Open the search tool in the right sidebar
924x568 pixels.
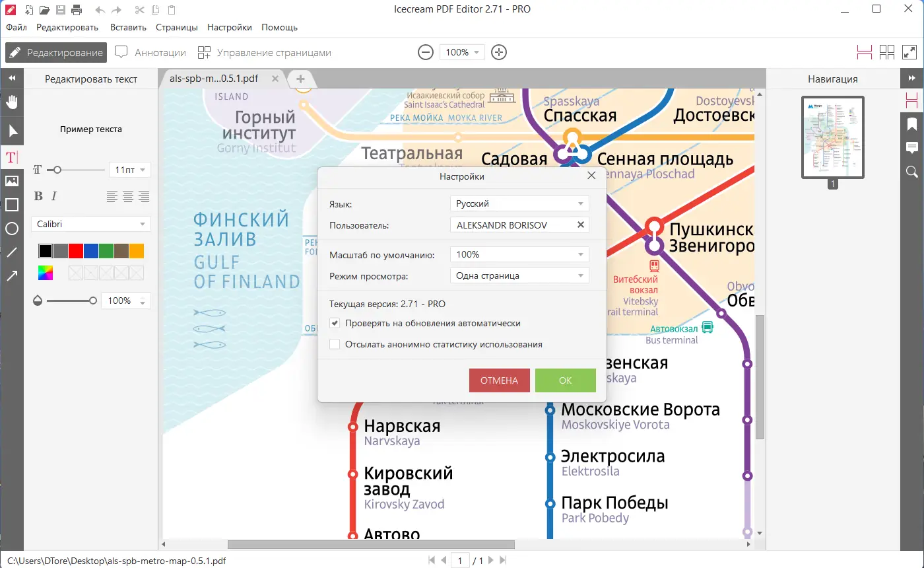point(912,172)
